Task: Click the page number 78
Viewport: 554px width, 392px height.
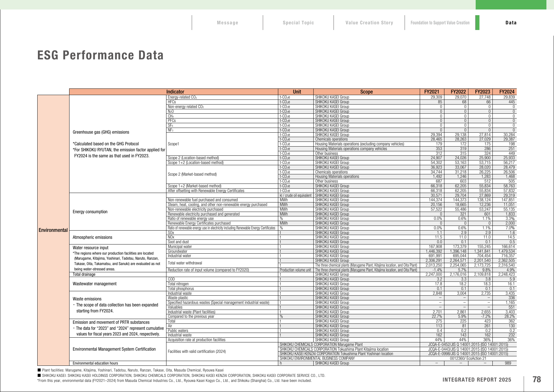Action: point(537,379)
